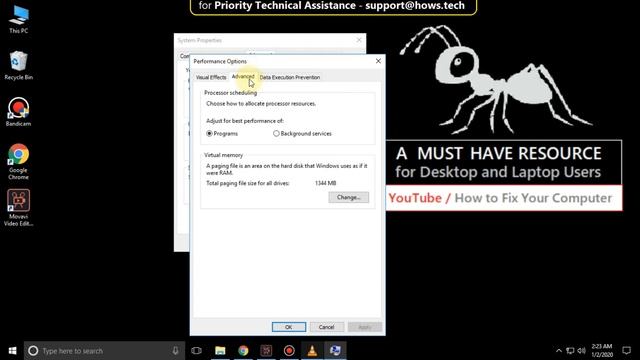This screenshot has height=360, width=640.
Task: Select the Programs radio button
Action: (x=209, y=133)
